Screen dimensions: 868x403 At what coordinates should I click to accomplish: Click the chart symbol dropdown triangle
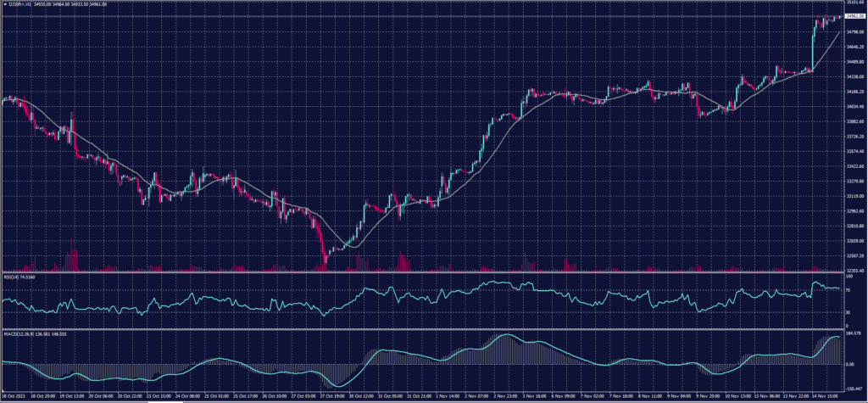(x=4, y=4)
